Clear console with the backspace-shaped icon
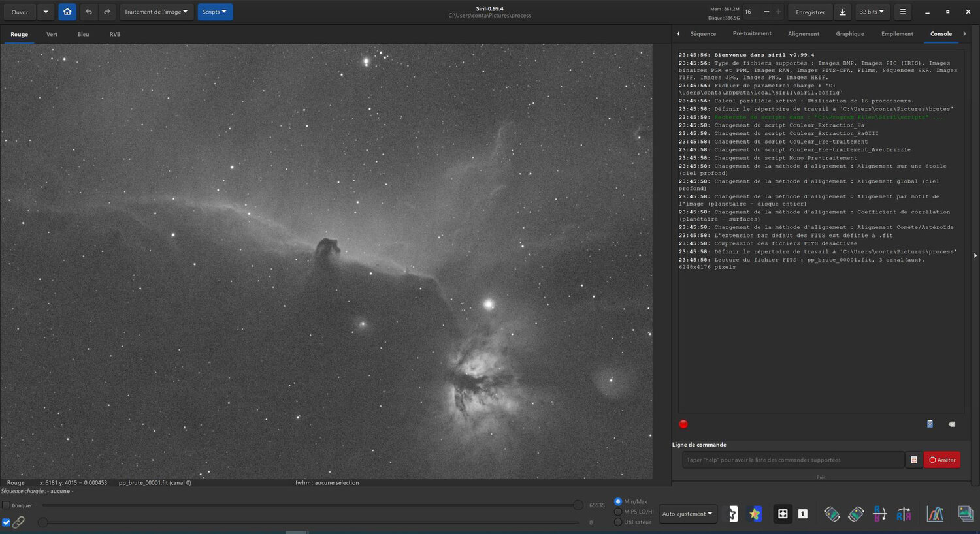Image resolution: width=980 pixels, height=534 pixels. pyautogui.click(x=952, y=424)
